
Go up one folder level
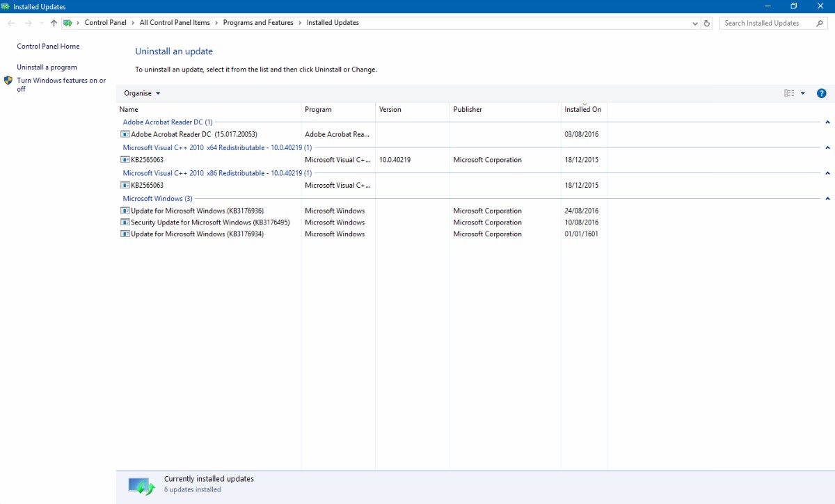(54, 23)
